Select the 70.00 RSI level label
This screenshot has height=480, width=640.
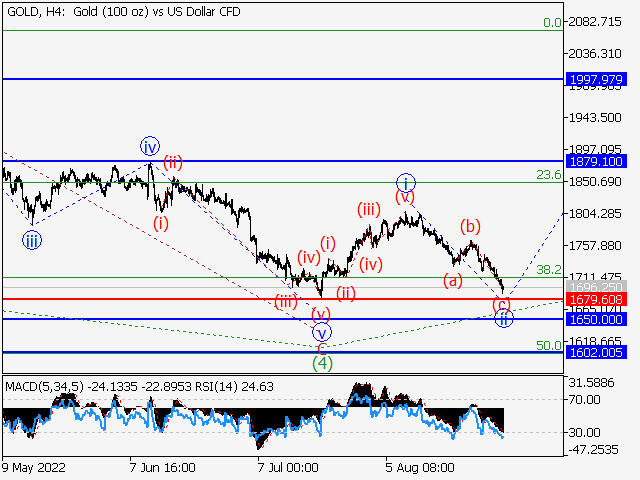point(584,400)
